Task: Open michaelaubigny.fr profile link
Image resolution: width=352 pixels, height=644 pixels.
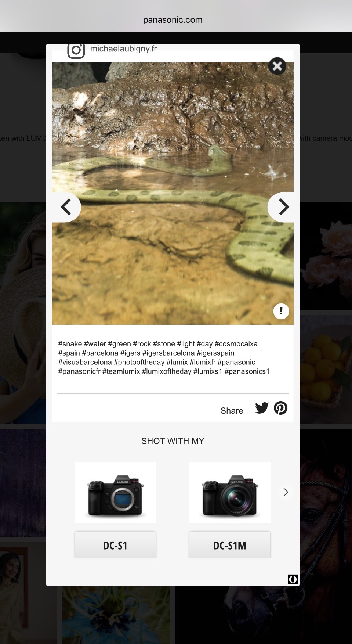Action: (x=123, y=49)
